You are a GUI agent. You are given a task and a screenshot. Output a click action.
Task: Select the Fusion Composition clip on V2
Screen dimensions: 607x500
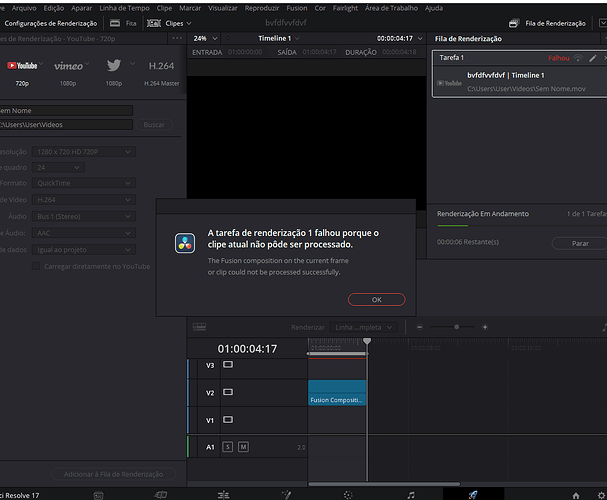pyautogui.click(x=337, y=393)
